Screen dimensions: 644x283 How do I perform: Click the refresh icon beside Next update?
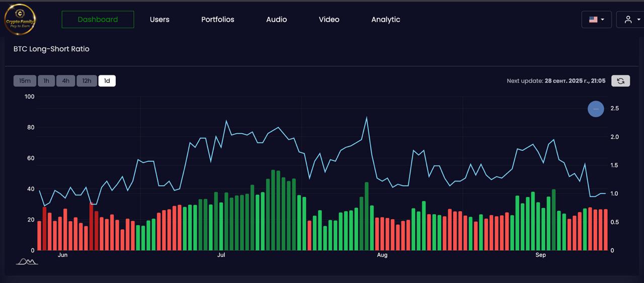click(x=620, y=81)
